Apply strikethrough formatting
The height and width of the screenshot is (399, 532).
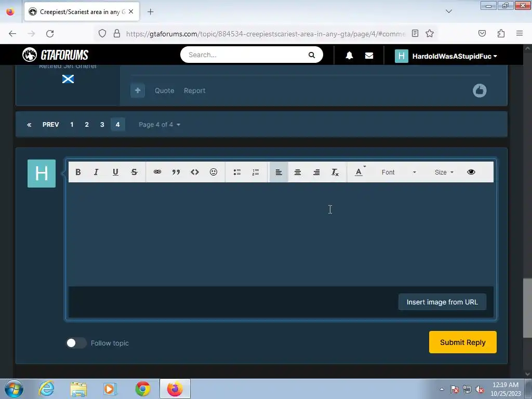coord(134,172)
